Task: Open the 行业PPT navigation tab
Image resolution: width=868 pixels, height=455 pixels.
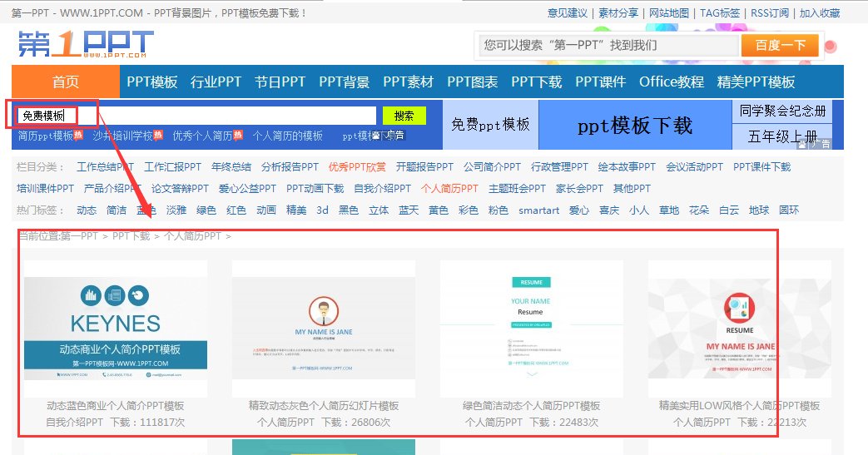Action: (216, 82)
